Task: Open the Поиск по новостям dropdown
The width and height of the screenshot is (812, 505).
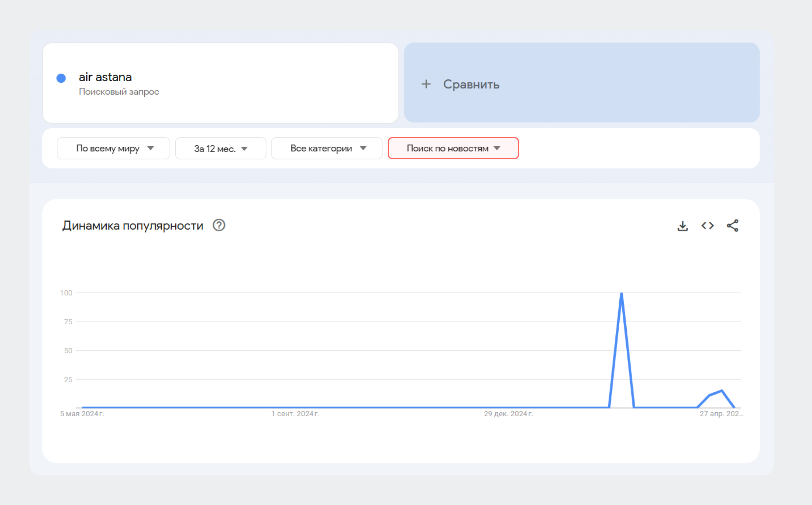Action: coord(453,149)
